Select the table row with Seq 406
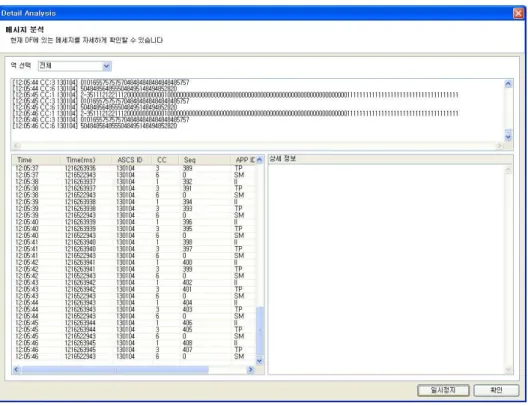The image size is (528, 406). pos(134,323)
